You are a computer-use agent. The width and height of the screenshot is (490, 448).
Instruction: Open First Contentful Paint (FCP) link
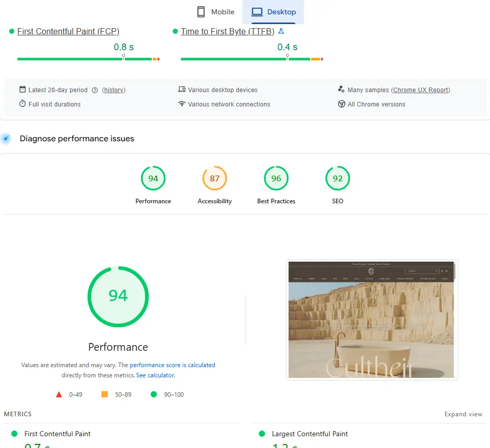point(68,32)
